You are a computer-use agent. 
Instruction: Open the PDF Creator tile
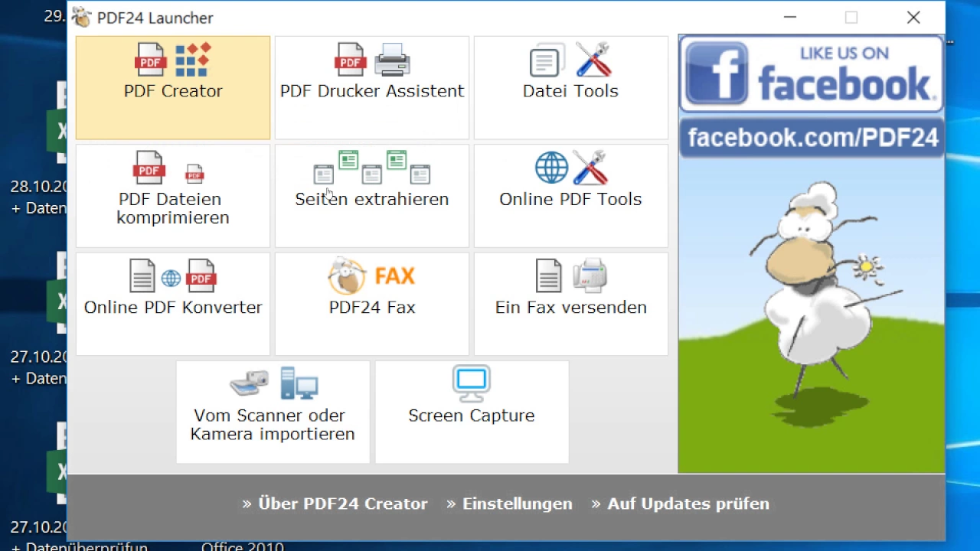pos(173,88)
